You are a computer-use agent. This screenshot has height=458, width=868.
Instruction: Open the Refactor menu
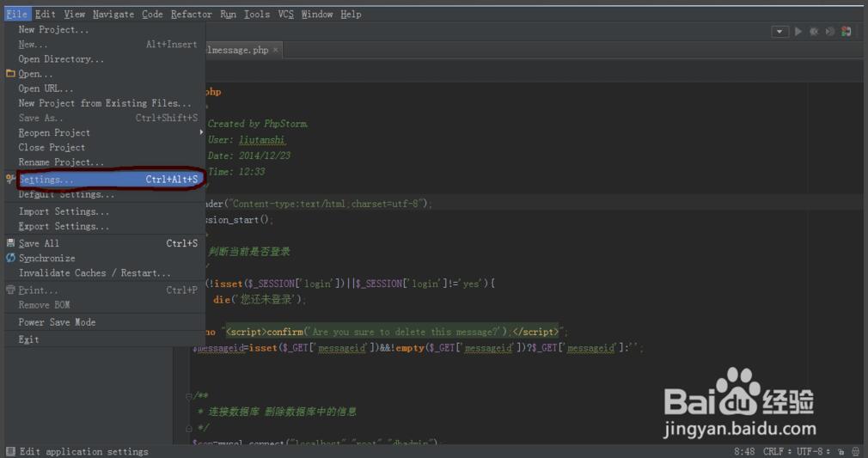coord(192,14)
